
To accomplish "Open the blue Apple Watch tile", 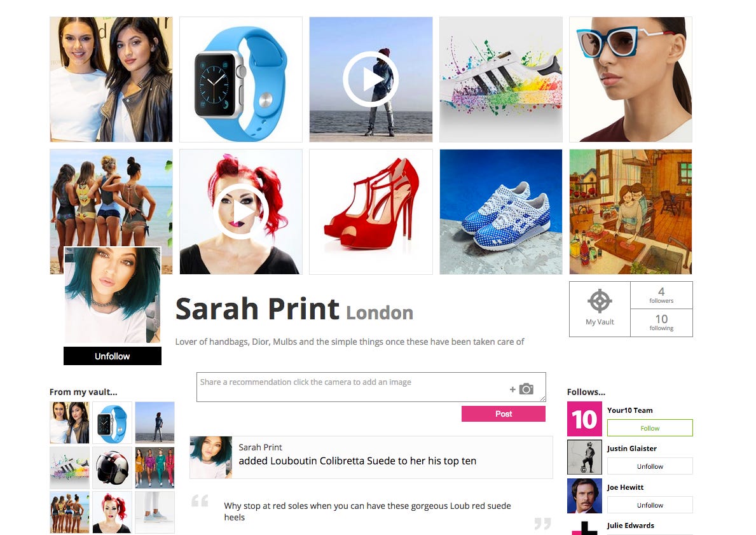I will 240,80.
